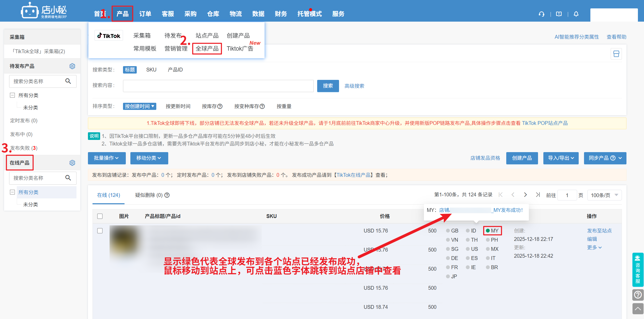Collapse the 所有分类 tree under 在线产品
The width and height of the screenshot is (644, 319).
pyautogui.click(x=12, y=192)
